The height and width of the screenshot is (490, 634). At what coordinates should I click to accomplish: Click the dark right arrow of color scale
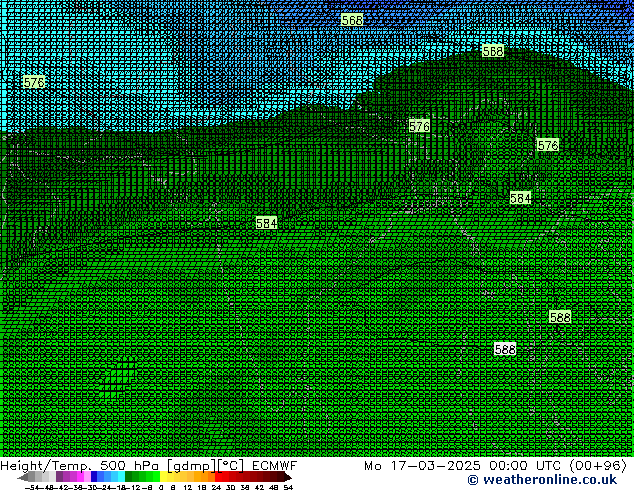click(287, 478)
